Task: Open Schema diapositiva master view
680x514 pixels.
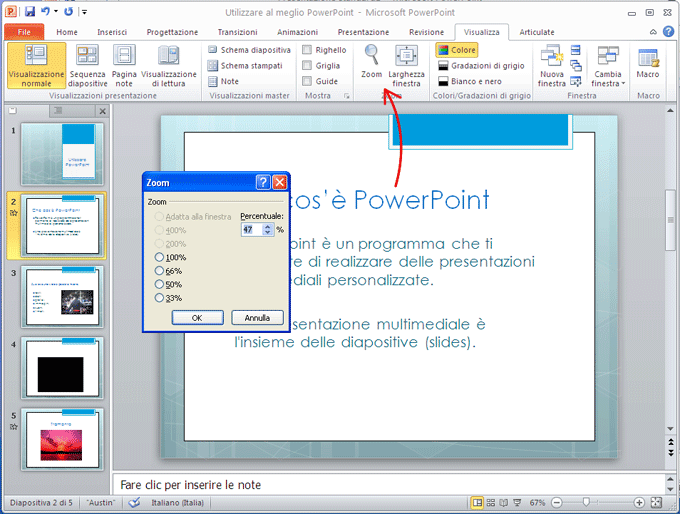Action: 249,50
